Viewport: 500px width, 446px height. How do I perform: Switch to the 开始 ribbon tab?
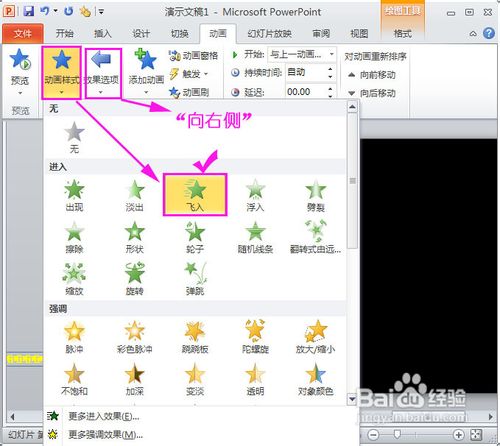point(64,33)
